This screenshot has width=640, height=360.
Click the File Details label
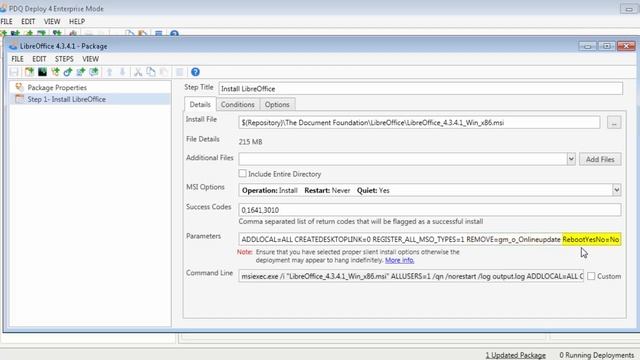pos(202,139)
